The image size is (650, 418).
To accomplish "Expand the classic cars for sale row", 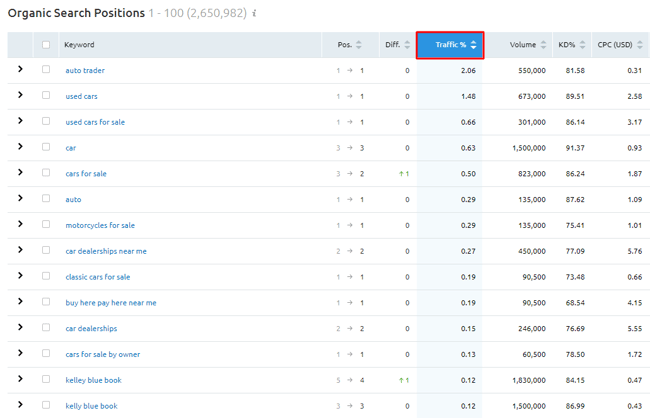I will pyautogui.click(x=20, y=276).
